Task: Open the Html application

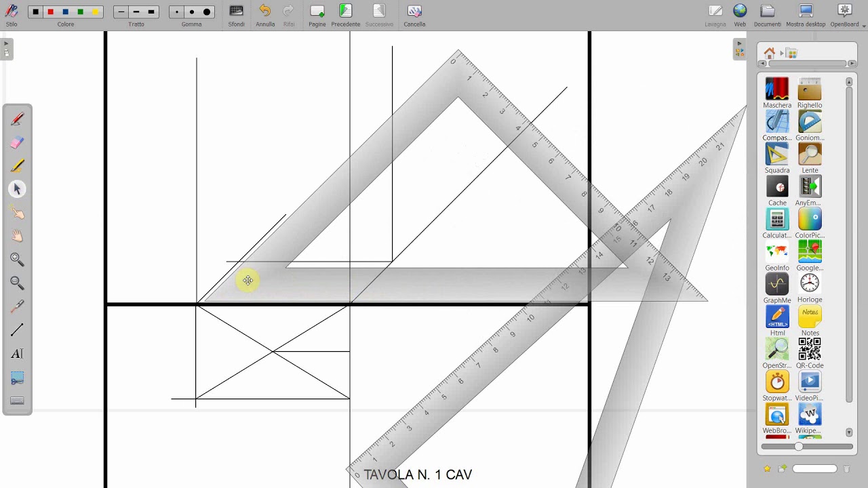Action: pos(777,321)
